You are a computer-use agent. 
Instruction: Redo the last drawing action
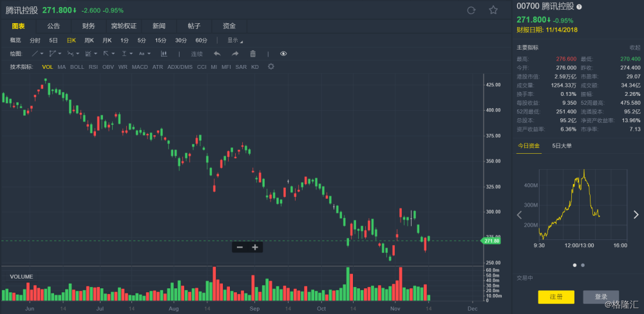tap(235, 53)
